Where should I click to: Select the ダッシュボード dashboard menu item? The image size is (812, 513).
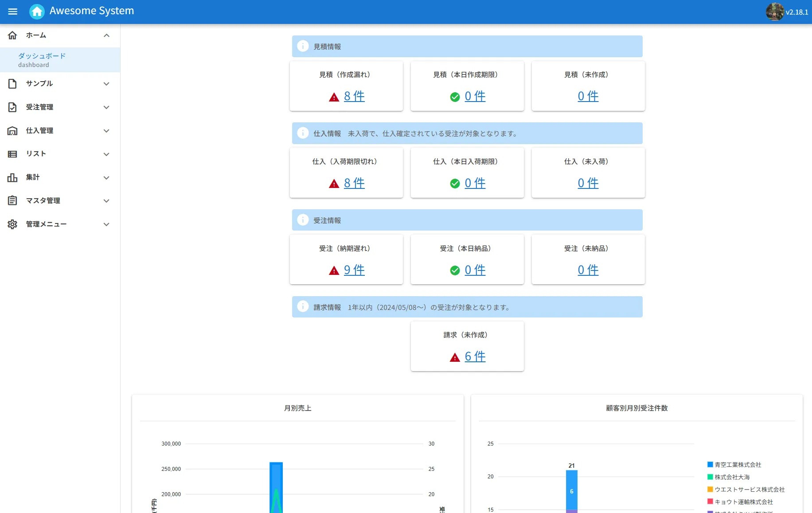pyautogui.click(x=60, y=60)
